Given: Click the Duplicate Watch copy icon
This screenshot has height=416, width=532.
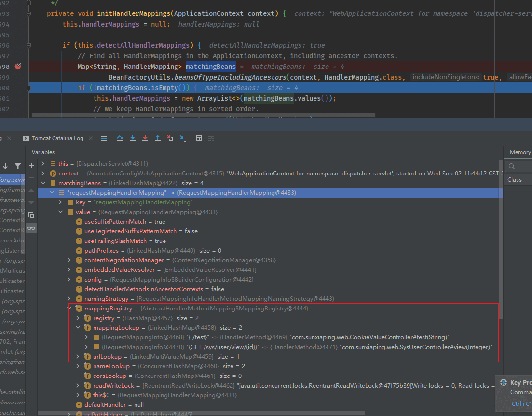Looking at the screenshot, I should tap(31, 215).
